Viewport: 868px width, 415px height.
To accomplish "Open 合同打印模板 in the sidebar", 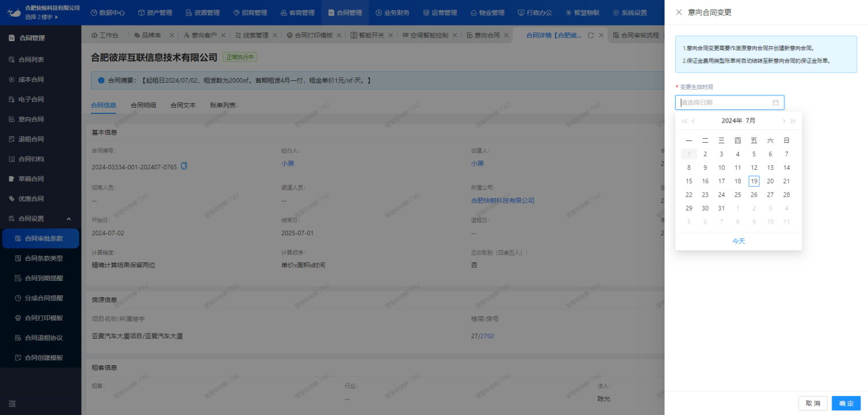I will tap(43, 318).
